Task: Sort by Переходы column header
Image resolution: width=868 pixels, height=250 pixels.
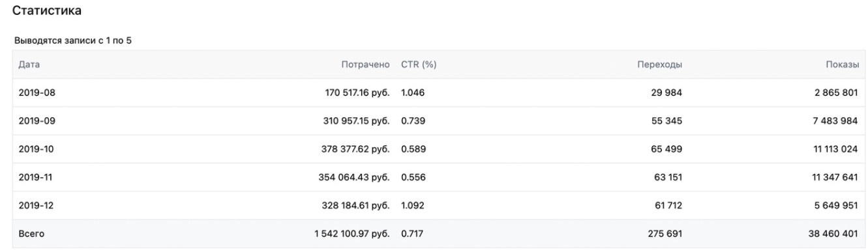Action: (660, 65)
